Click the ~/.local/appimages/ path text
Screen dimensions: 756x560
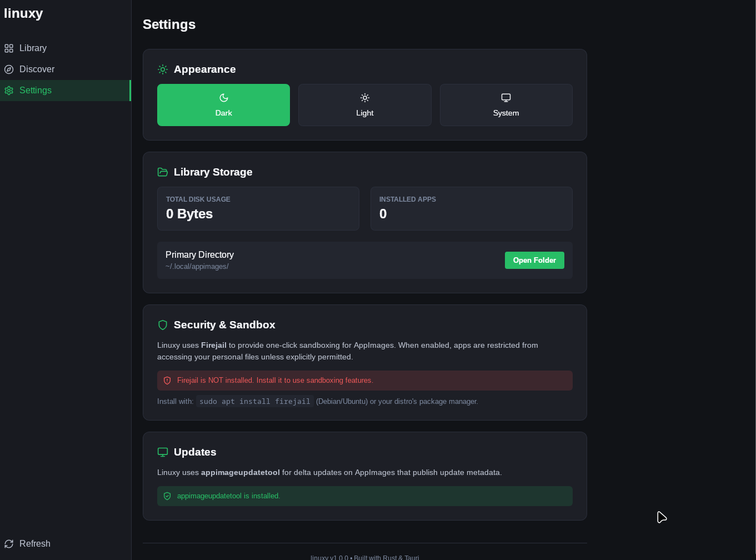click(197, 266)
